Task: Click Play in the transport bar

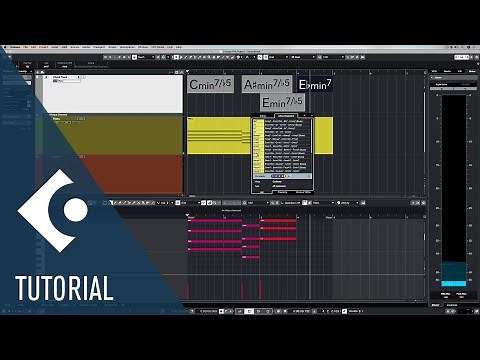Action: pyautogui.click(x=259, y=311)
